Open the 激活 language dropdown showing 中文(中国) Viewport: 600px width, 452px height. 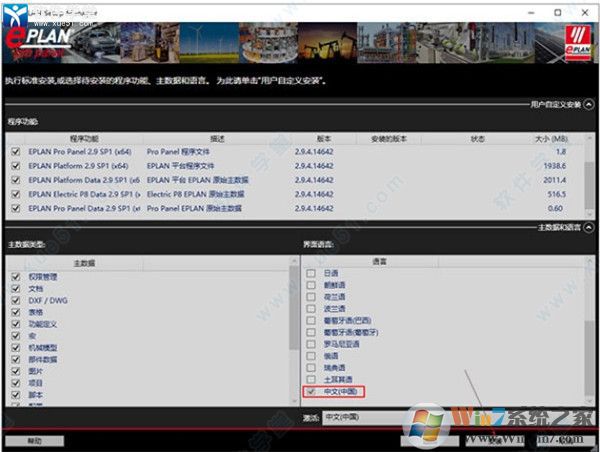pos(457,417)
